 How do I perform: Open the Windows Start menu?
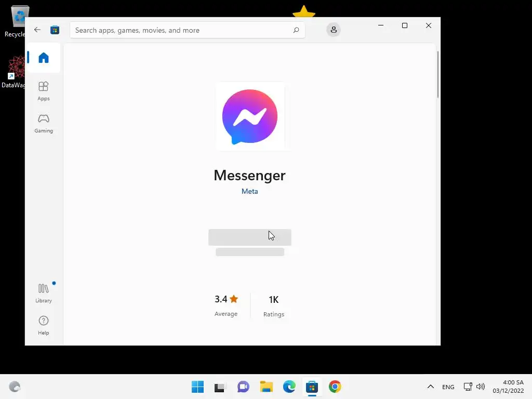[x=197, y=387]
